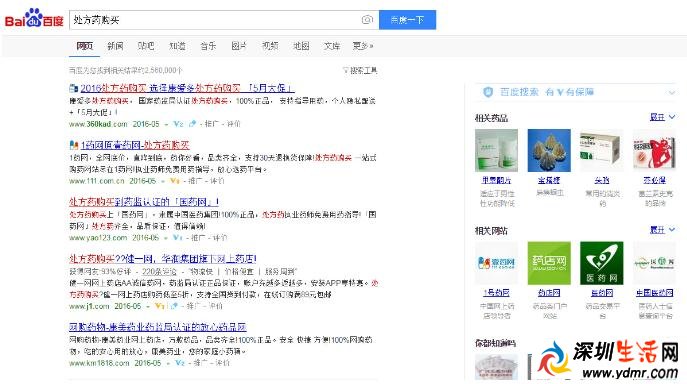The height and width of the screenshot is (384, 687).
Task: Click the 中国医药网 site name link
Action: pyautogui.click(x=655, y=293)
